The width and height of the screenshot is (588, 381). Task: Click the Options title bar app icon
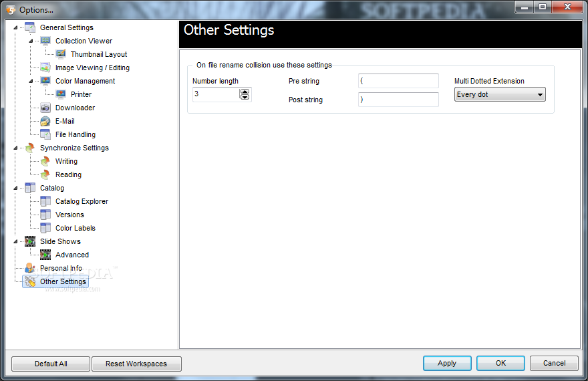pos(11,10)
